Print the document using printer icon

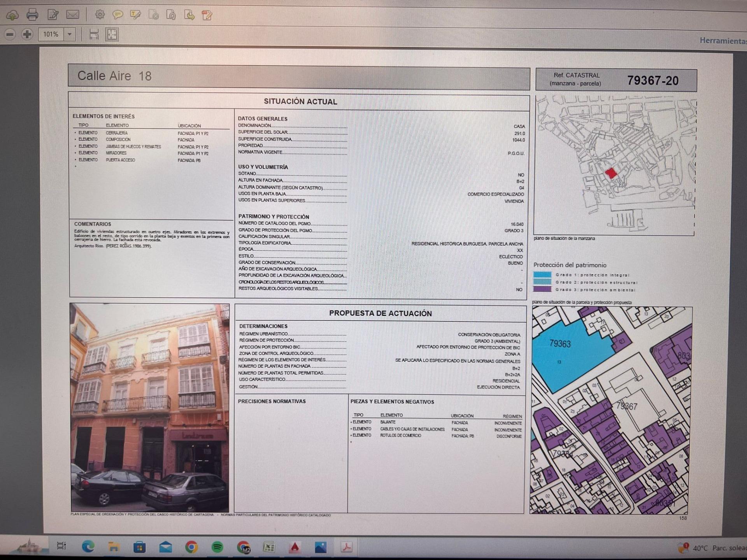[x=32, y=15]
